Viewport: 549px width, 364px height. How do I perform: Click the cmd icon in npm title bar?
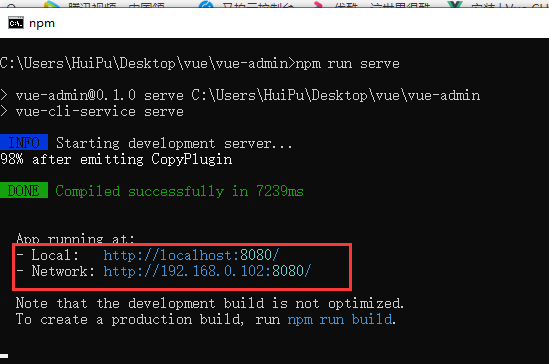16,23
